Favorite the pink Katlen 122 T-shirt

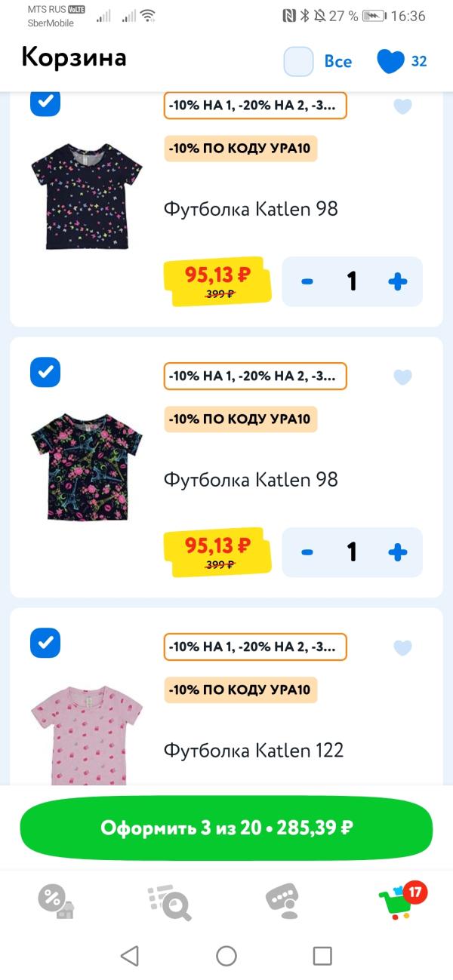(403, 647)
